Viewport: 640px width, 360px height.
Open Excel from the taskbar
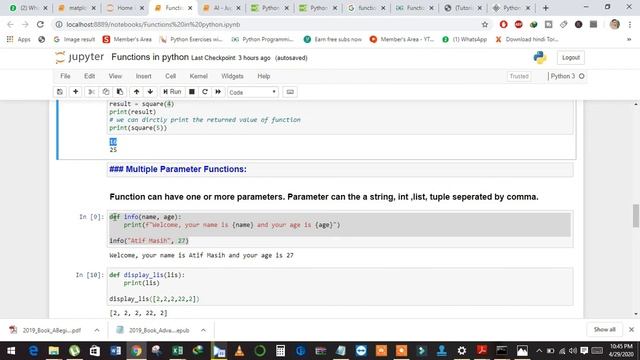coord(178,351)
